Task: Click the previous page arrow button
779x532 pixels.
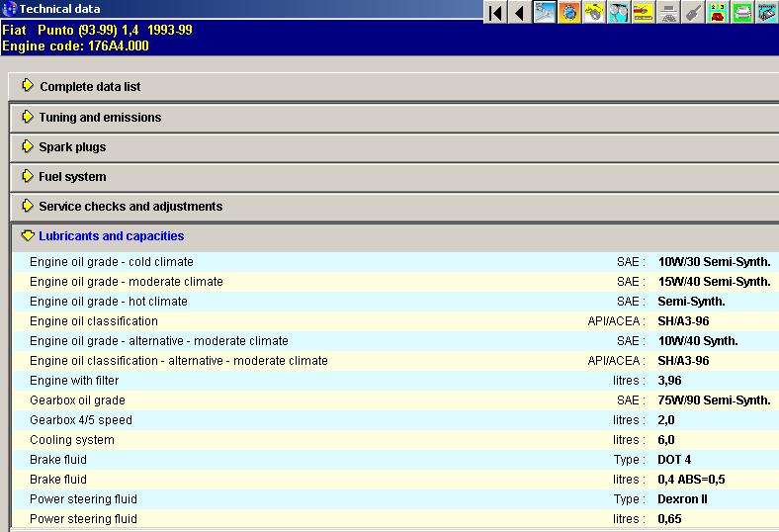Action: click(x=519, y=13)
